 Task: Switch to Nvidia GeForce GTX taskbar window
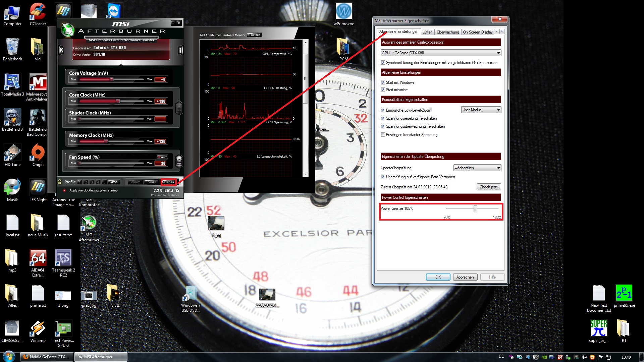[x=47, y=357]
